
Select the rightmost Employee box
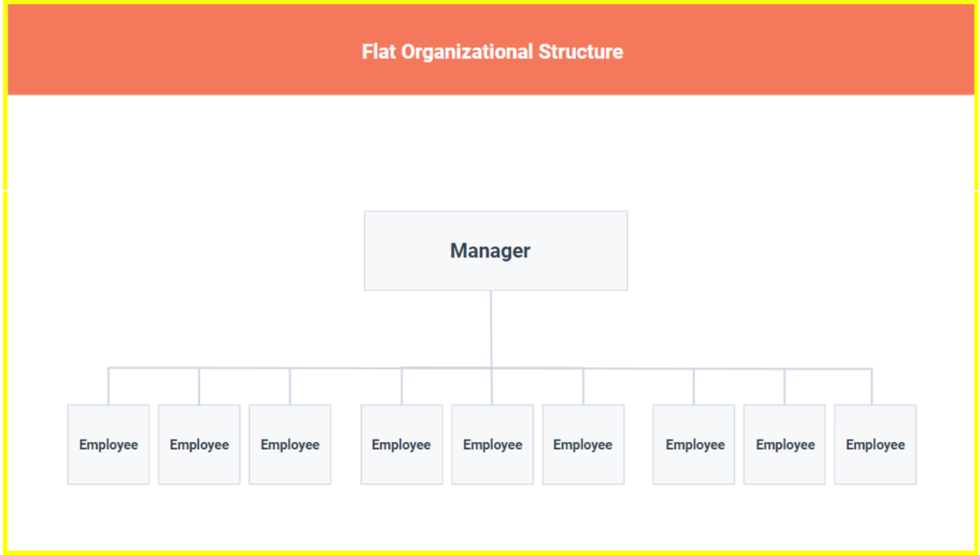coord(875,444)
